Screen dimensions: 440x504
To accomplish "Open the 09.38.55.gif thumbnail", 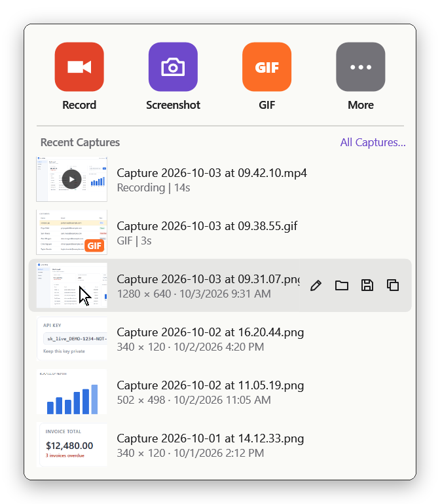I will (71, 232).
